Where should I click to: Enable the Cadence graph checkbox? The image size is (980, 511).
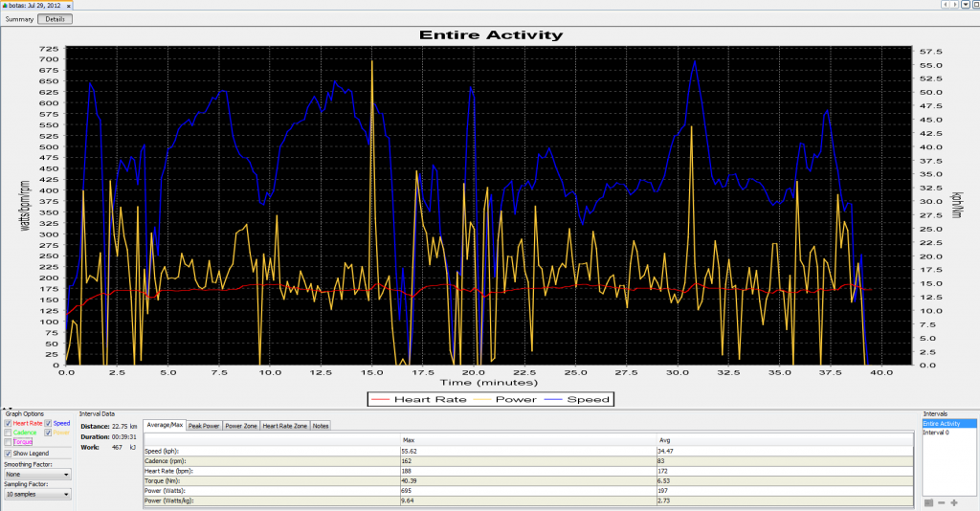(8, 433)
